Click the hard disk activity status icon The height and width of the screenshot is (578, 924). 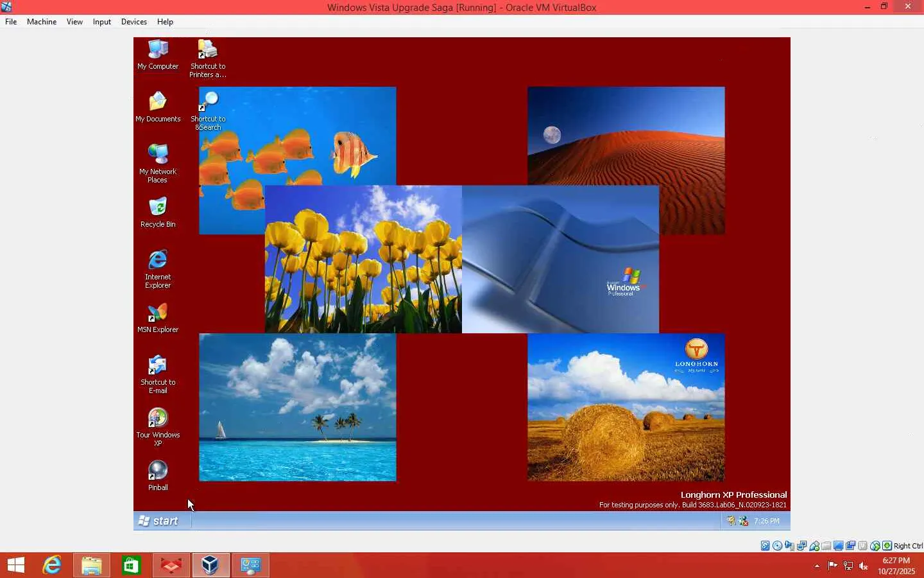766,546
